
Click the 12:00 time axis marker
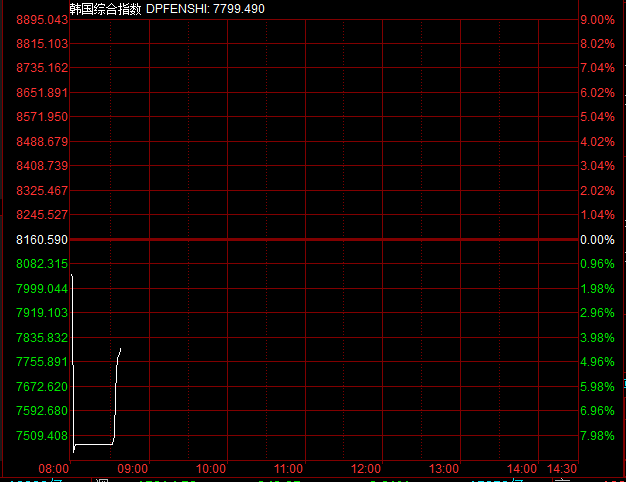tap(366, 468)
